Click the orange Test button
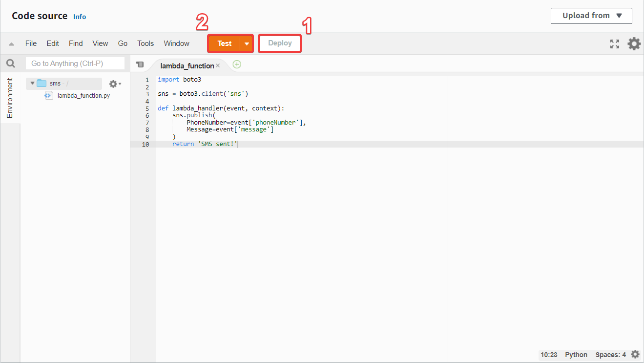Image resolution: width=644 pixels, height=363 pixels. pos(225,43)
